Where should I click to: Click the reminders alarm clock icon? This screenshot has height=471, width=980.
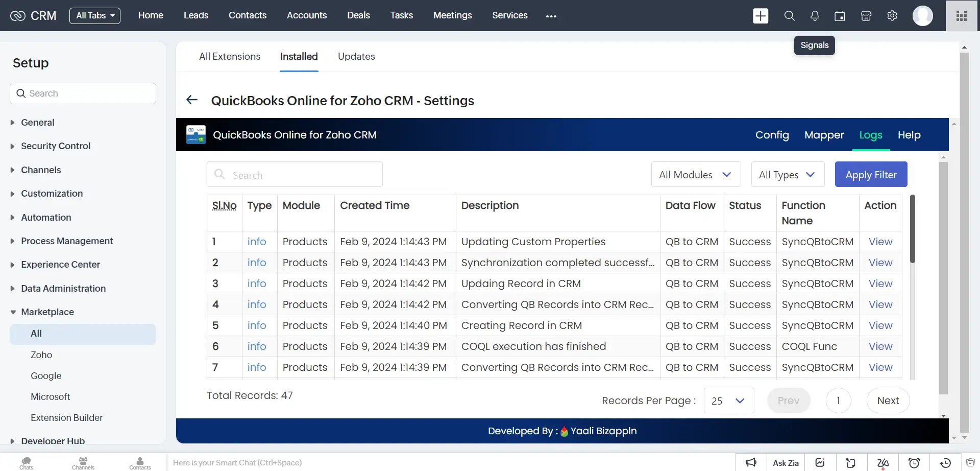pyautogui.click(x=914, y=462)
